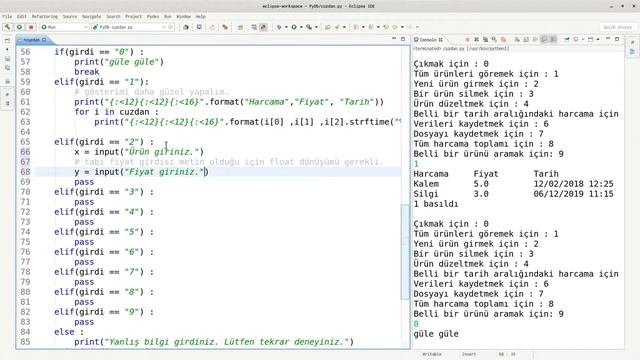
Task: Minimize the Console view
Action: click(608, 39)
